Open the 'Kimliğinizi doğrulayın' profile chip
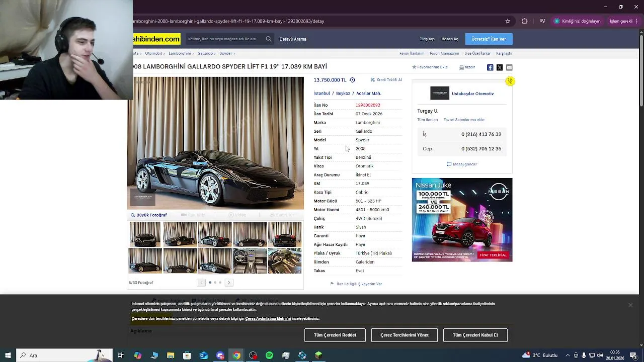 (x=578, y=21)
